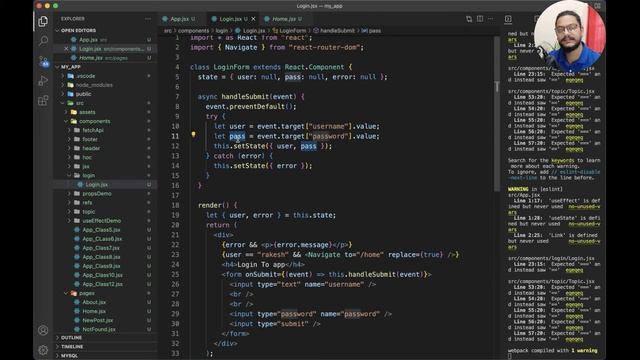The image size is (640, 360).
Task: Open the Explorer view in activity bar
Action: (x=43, y=21)
